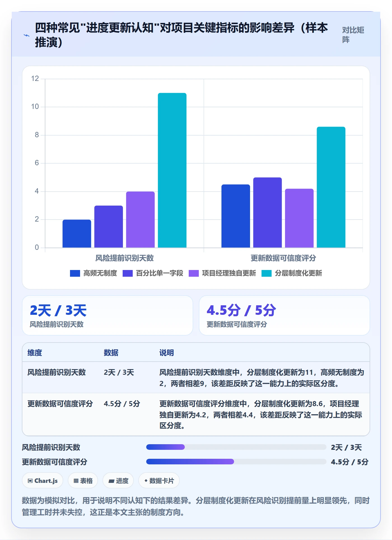Screen dimensions: 392x540
Task: Toggle the 百分比单一字段 legend swatch
Action: [x=128, y=273]
